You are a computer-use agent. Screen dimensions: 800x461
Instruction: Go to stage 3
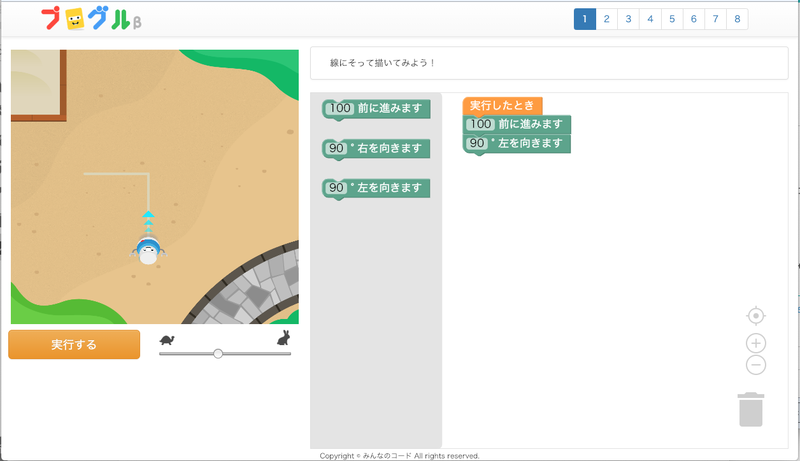629,19
